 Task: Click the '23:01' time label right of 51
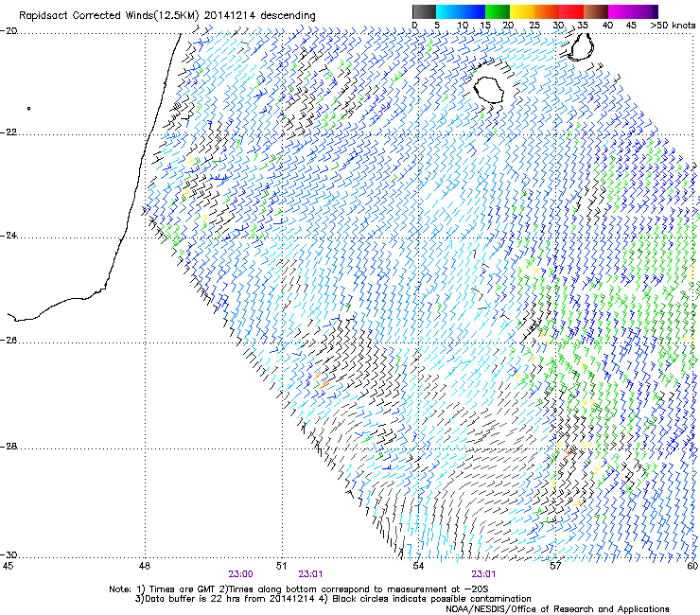(x=310, y=574)
